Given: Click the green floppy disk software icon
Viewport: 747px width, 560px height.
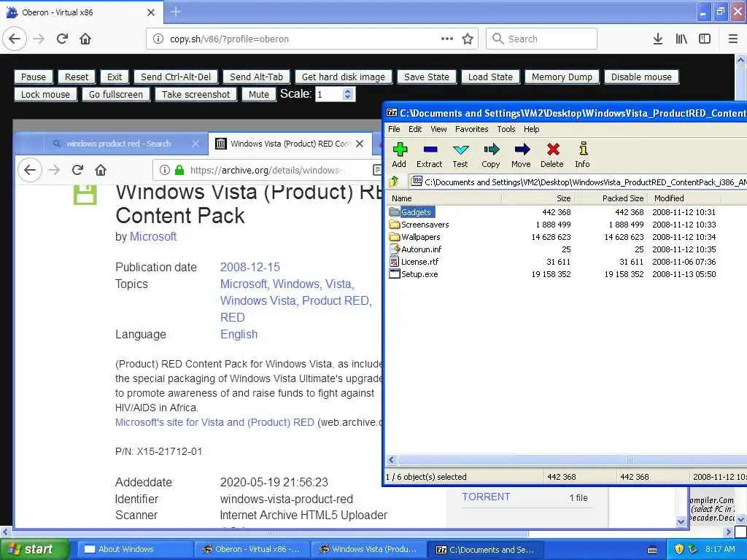Looking at the screenshot, I should point(85,195).
